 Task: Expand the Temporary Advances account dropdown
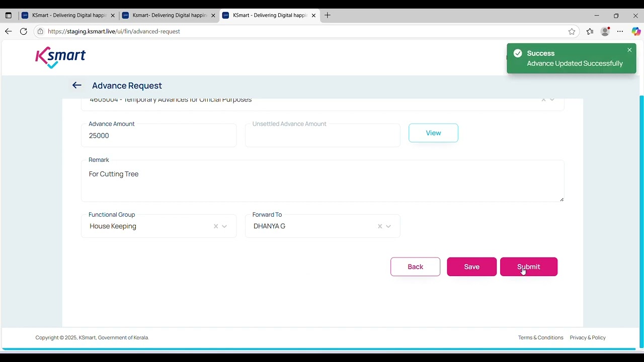552,100
